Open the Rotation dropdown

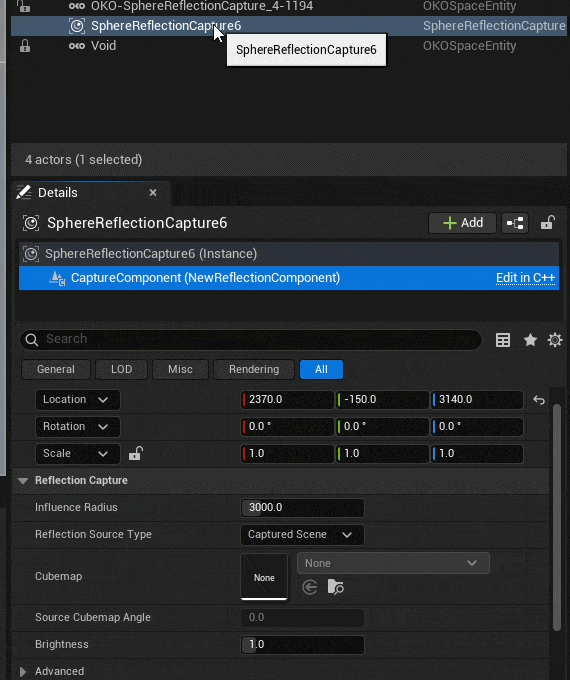tap(78, 426)
